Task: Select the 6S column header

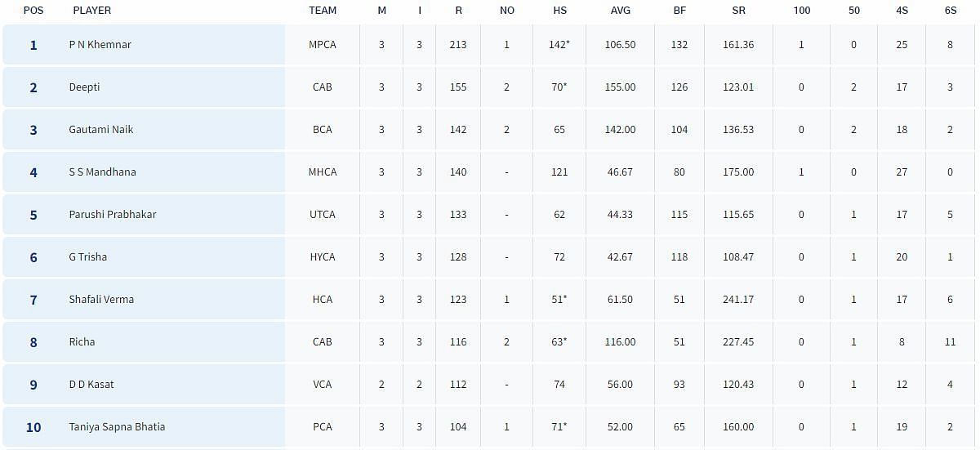Action: coord(950,11)
